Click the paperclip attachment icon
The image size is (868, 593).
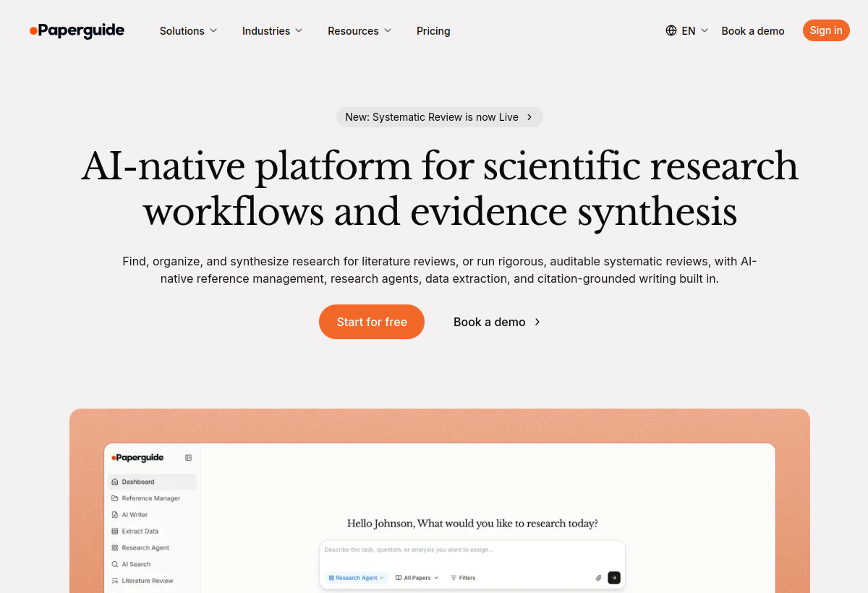(599, 578)
